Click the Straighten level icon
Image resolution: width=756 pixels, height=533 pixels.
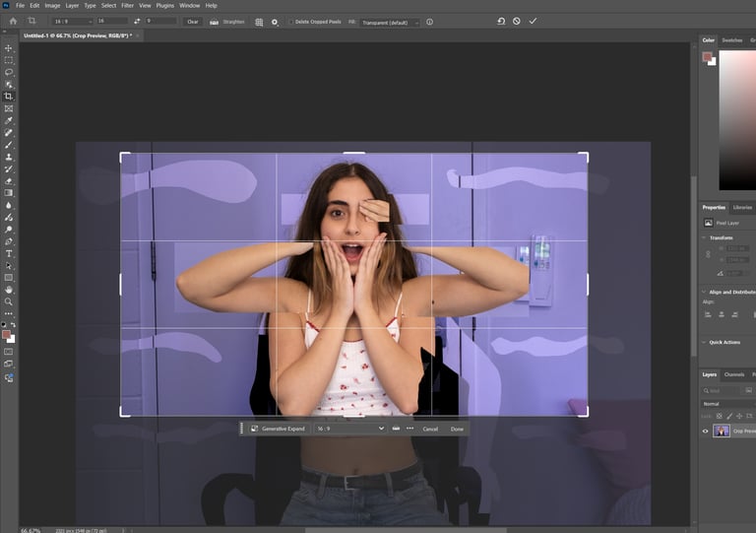214,21
